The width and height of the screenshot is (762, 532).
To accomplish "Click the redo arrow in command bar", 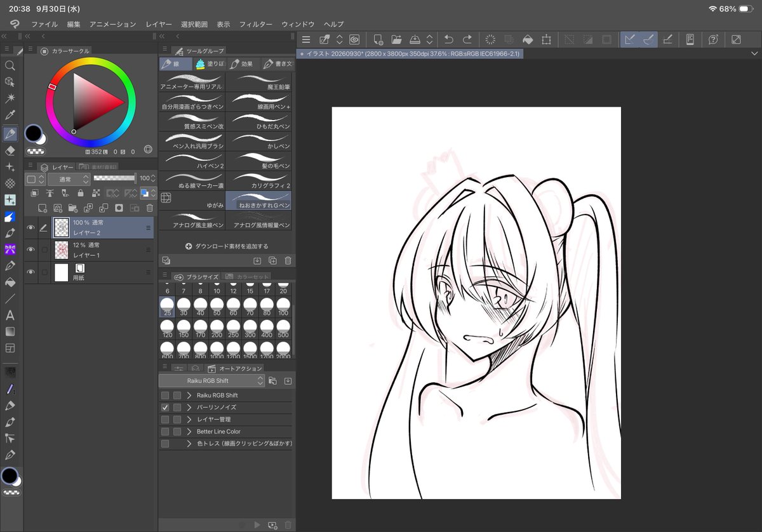I will click(467, 39).
